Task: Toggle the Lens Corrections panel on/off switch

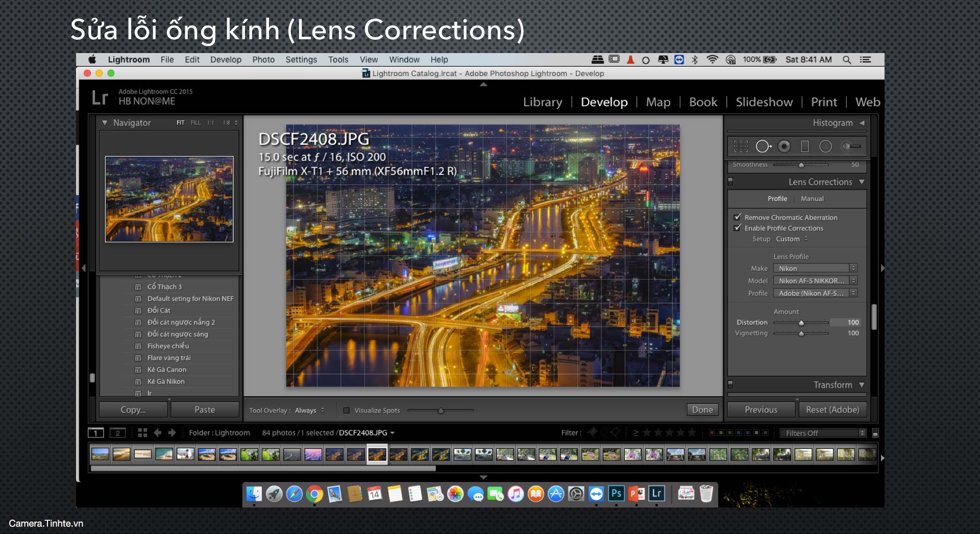Action: pos(730,182)
